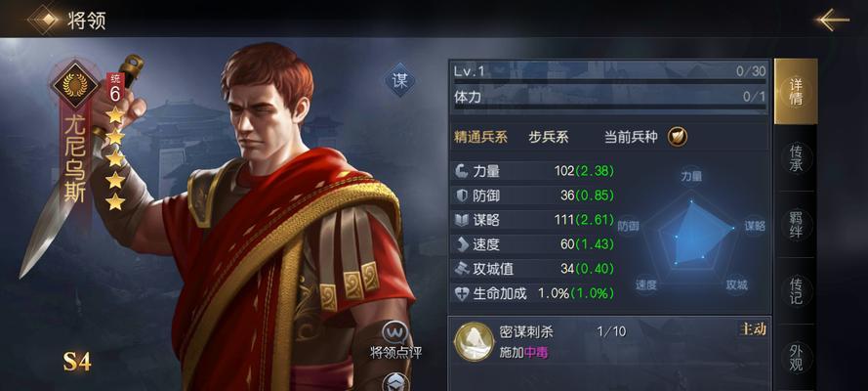
Task: Tap the 谋略 book stat icon
Action: 462,220
